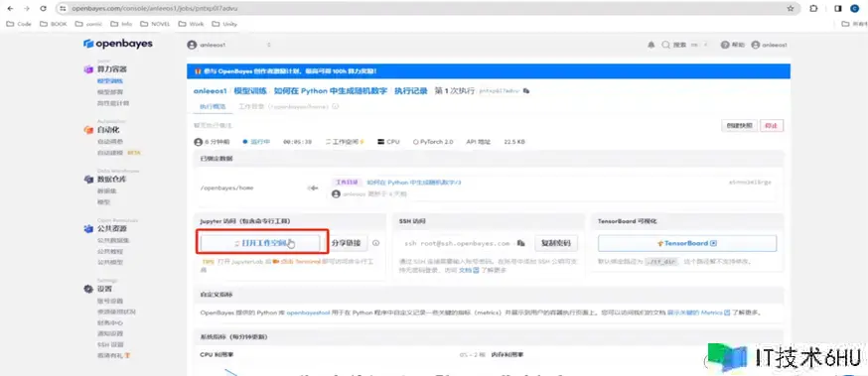The image size is (868, 376).
Task: Open 财务中心 in the sidebar
Action: (x=110, y=322)
